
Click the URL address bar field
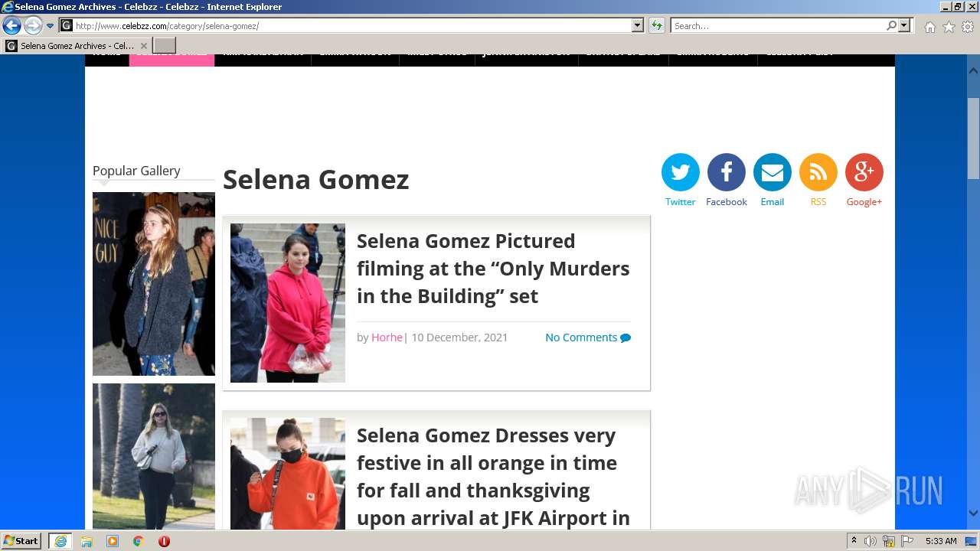coord(352,25)
